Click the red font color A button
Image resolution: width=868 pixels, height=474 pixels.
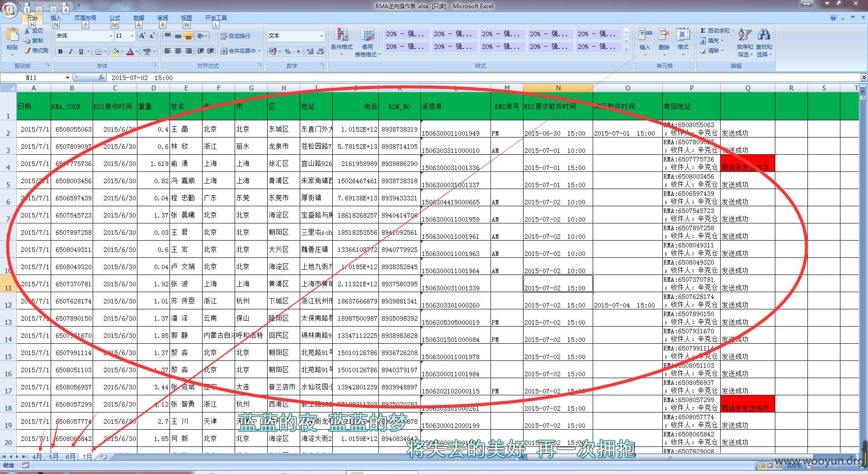(x=130, y=52)
